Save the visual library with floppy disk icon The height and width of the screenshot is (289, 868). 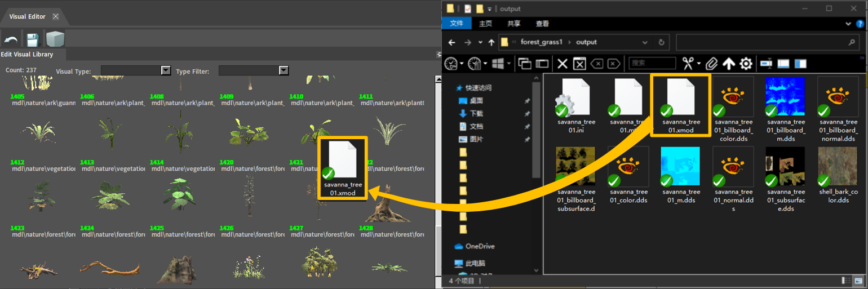(32, 39)
